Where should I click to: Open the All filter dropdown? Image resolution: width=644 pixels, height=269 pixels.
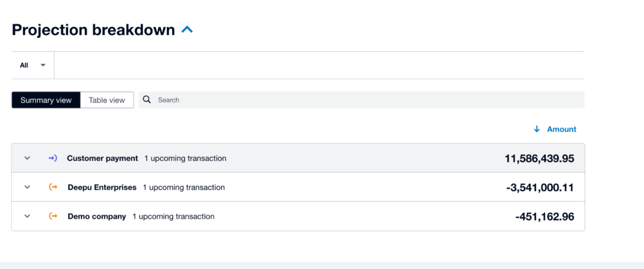[x=33, y=65]
